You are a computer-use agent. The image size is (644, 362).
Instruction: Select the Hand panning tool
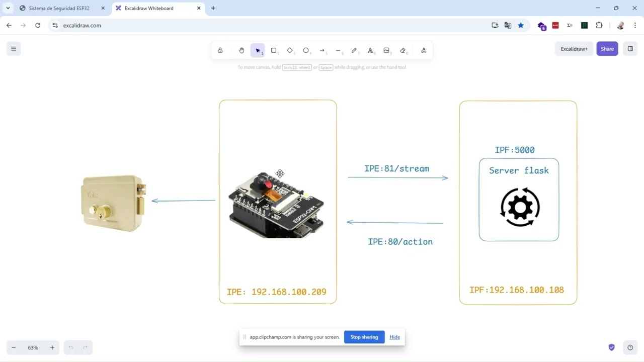242,50
